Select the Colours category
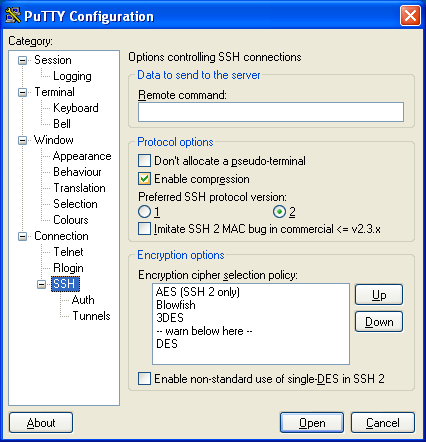This screenshot has width=426, height=442. [x=71, y=220]
